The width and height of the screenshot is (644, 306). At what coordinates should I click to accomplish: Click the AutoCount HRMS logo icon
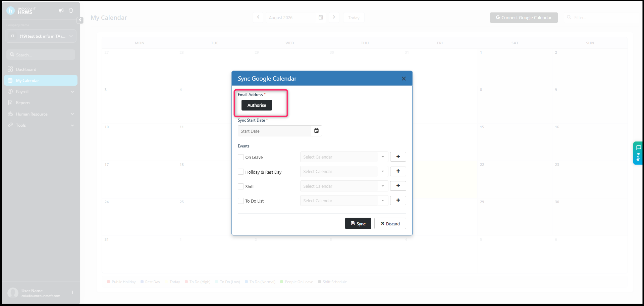coord(10,11)
